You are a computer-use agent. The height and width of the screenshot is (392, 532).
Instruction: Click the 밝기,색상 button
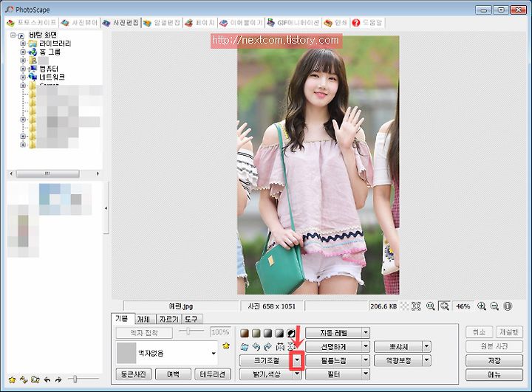(x=267, y=374)
